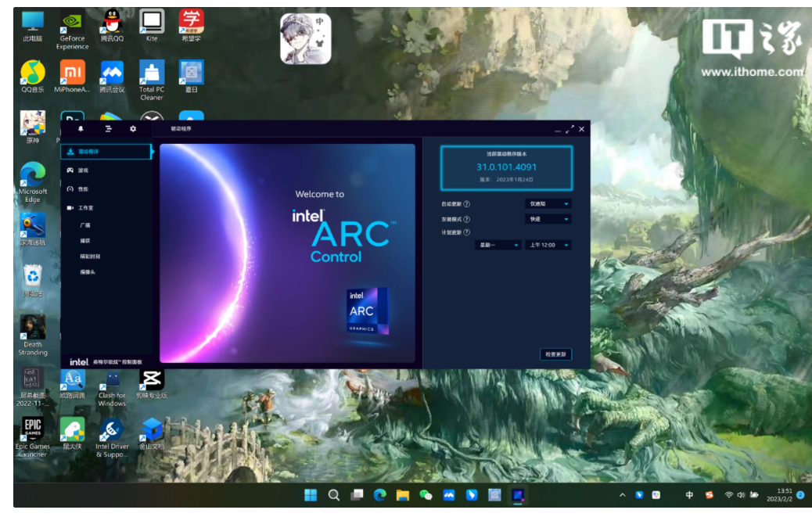
Task: Click the 检查更新 check for updates button
Action: [555, 354]
